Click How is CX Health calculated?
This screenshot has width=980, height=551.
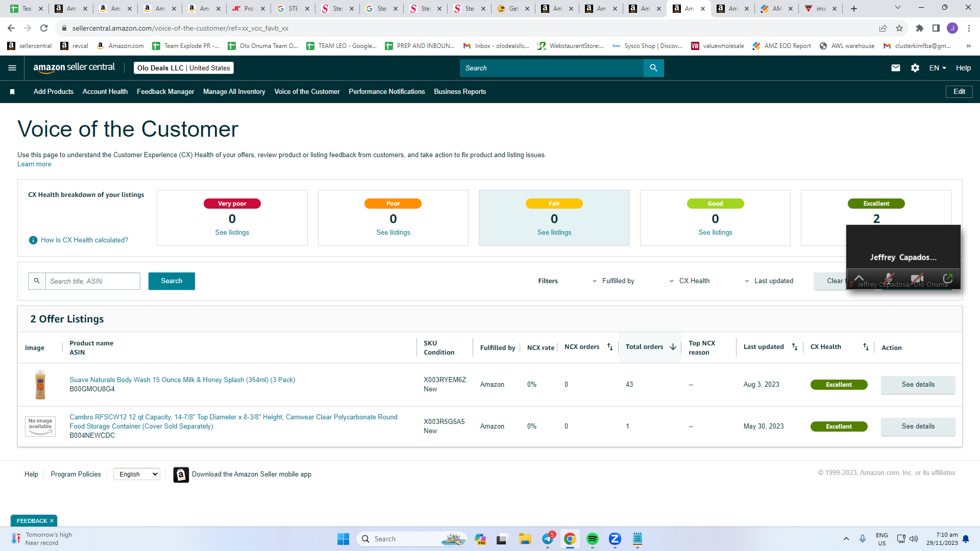tap(85, 240)
